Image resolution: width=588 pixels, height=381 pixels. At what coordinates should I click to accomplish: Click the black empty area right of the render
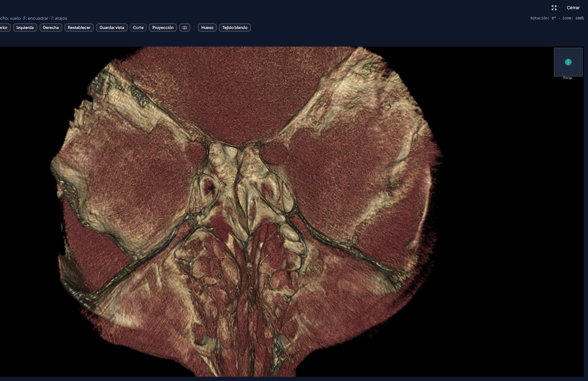[x=511, y=229]
